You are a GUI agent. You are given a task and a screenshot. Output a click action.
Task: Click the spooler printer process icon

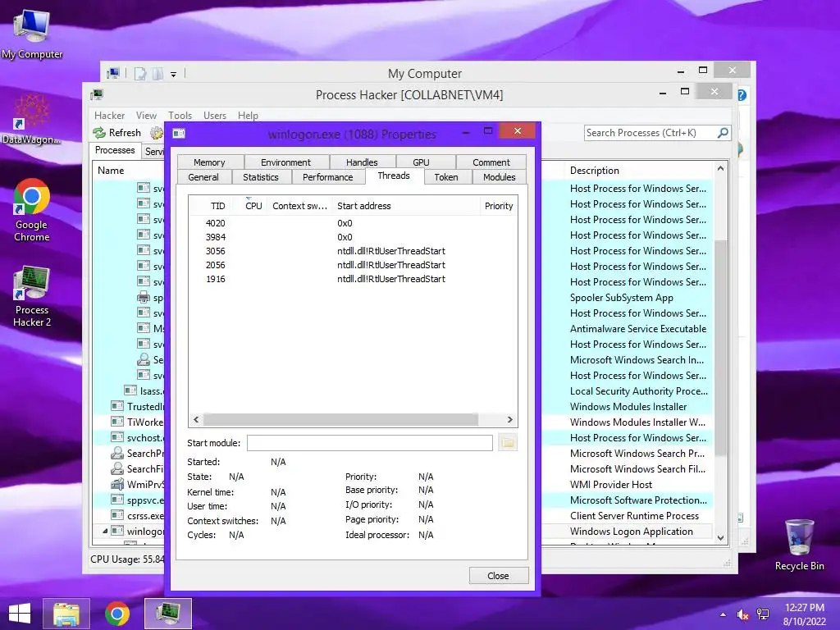(143, 297)
